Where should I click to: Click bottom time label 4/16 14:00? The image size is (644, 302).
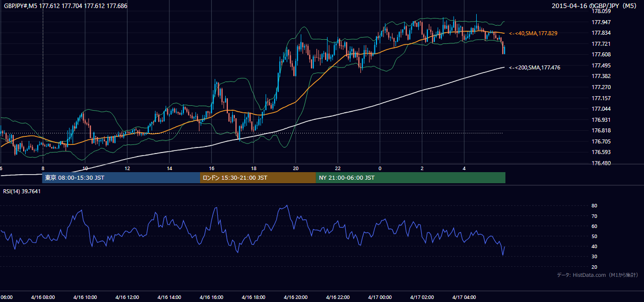[x=169, y=297]
